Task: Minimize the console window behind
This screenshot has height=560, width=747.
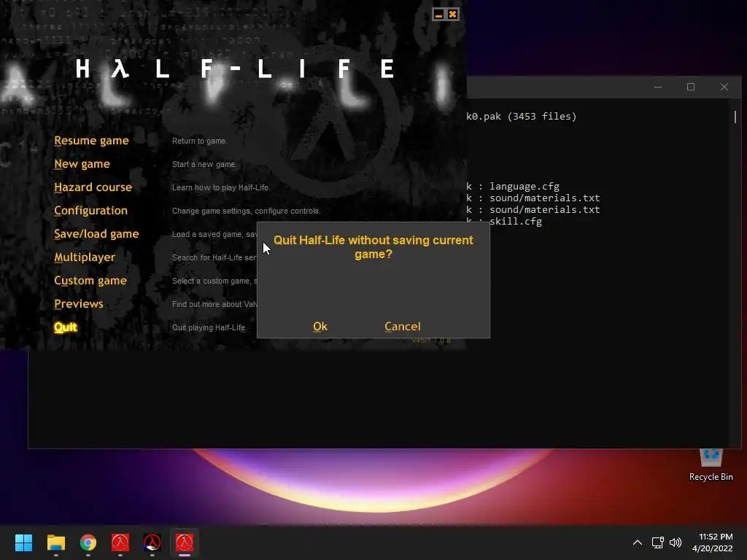Action: 658,87
